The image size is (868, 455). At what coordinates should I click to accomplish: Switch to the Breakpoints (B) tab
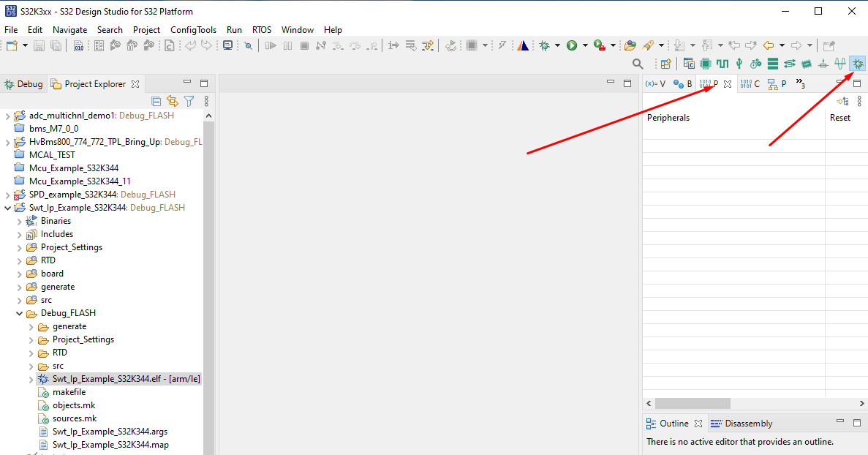682,84
